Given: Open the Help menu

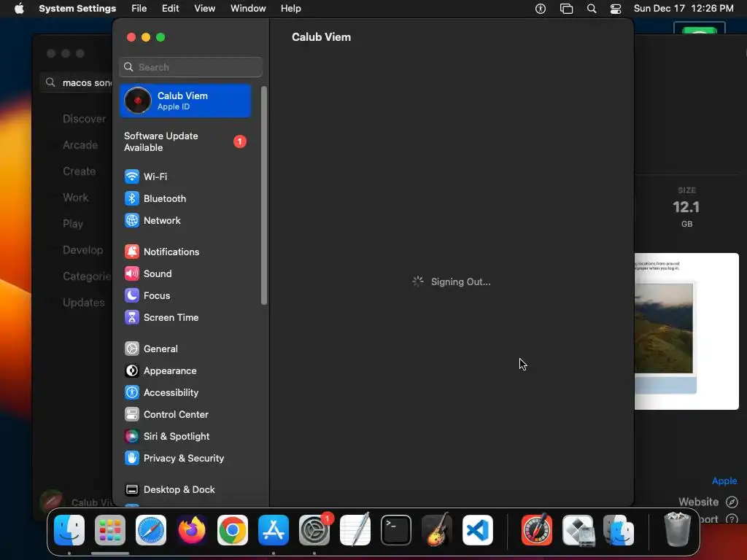Looking at the screenshot, I should point(290,9).
